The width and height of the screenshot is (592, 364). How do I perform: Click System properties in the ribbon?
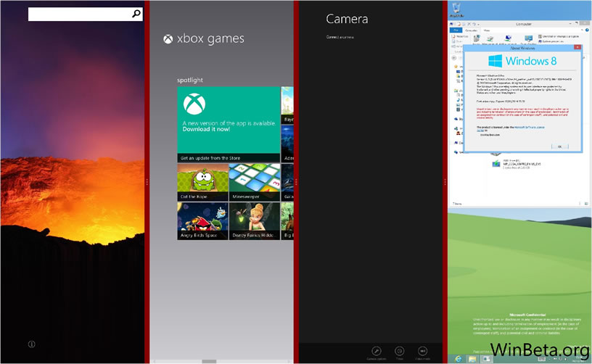551,41
